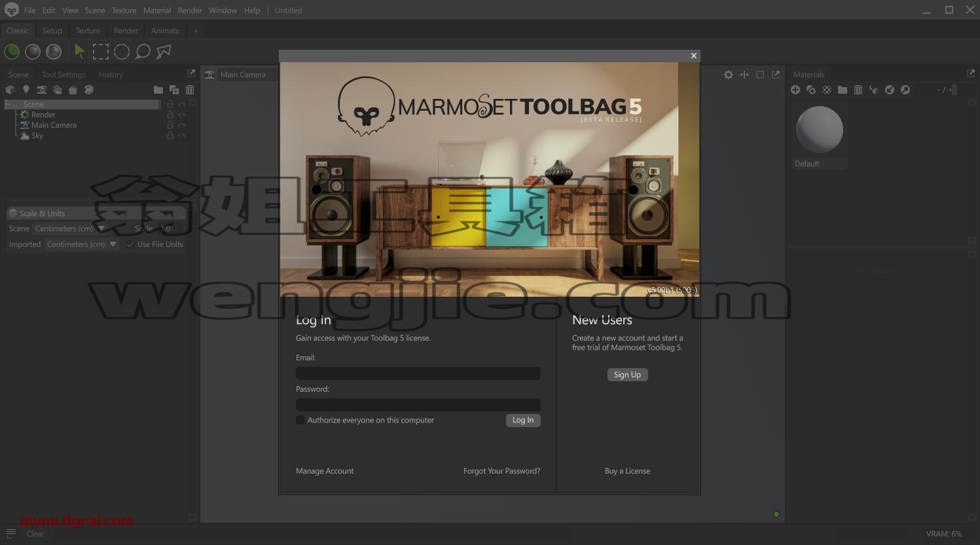Toggle lock on the Sky row

(x=170, y=136)
